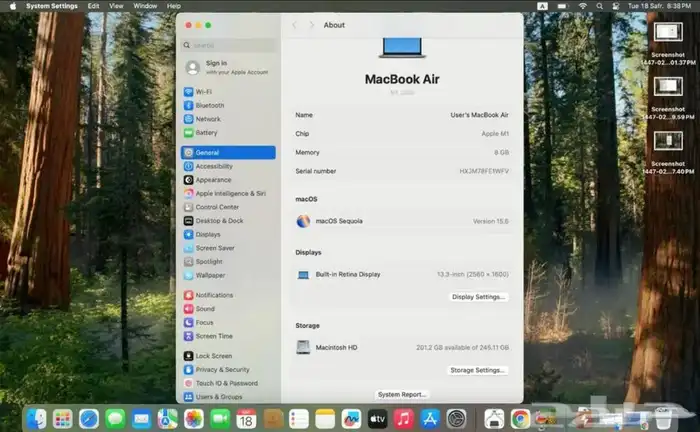Click System Report… button
This screenshot has height=432, width=700.
[402, 395]
